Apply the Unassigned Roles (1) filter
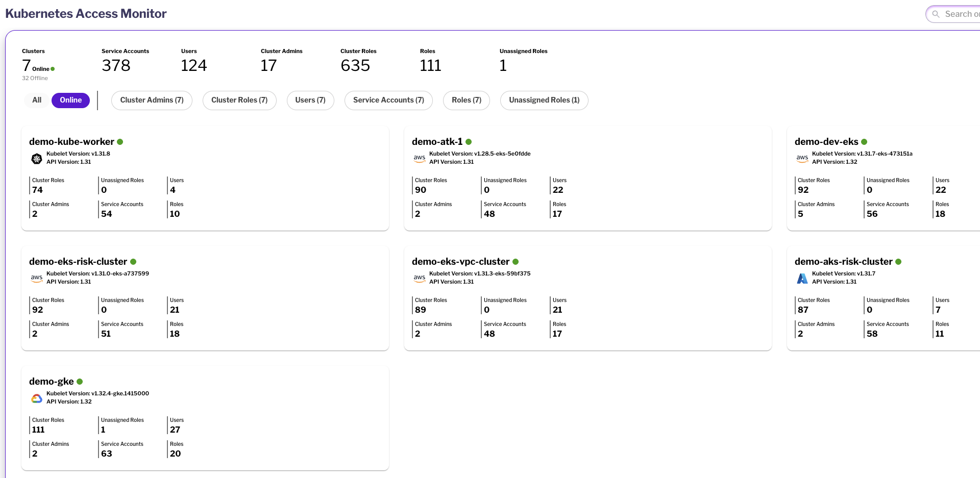Screen dimensions: 980x478 click(544, 100)
